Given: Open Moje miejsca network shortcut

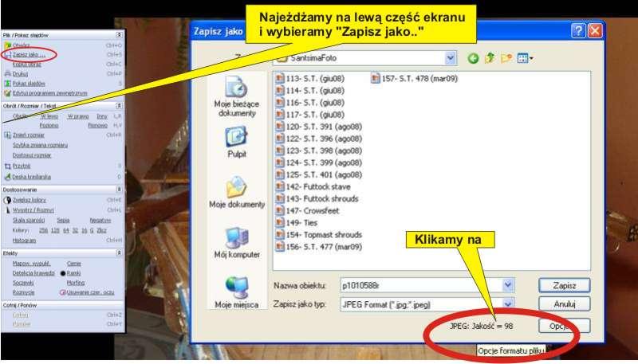Looking at the screenshot, I should [x=236, y=292].
